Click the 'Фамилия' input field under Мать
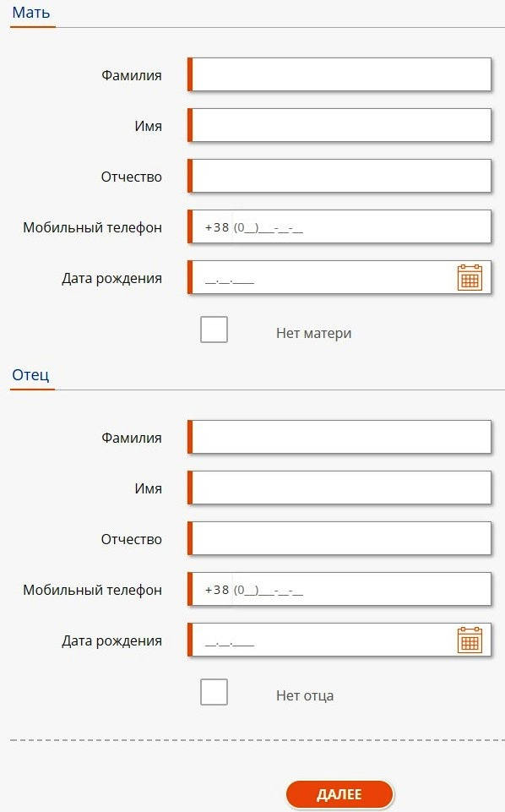 click(x=338, y=74)
